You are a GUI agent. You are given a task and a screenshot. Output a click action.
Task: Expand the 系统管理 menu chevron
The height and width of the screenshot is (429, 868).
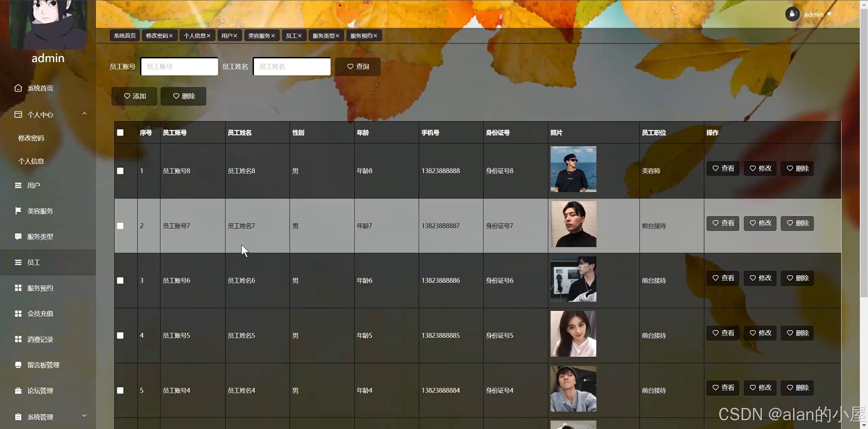tap(84, 415)
